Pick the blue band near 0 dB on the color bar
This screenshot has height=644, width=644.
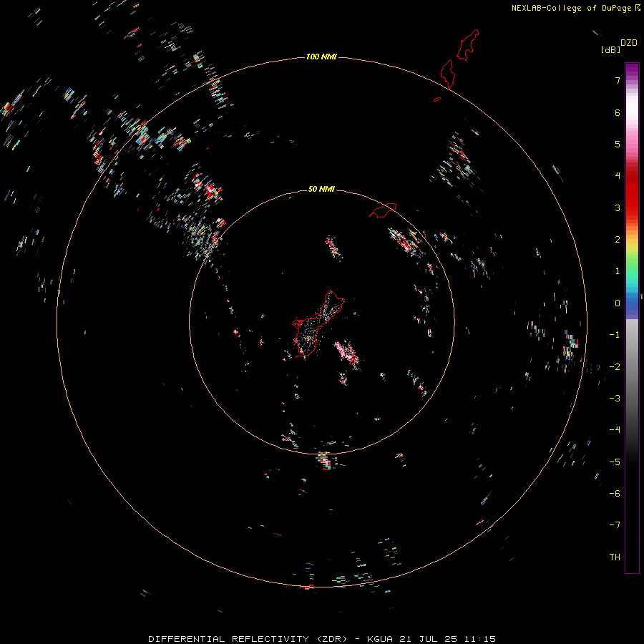pos(632,305)
